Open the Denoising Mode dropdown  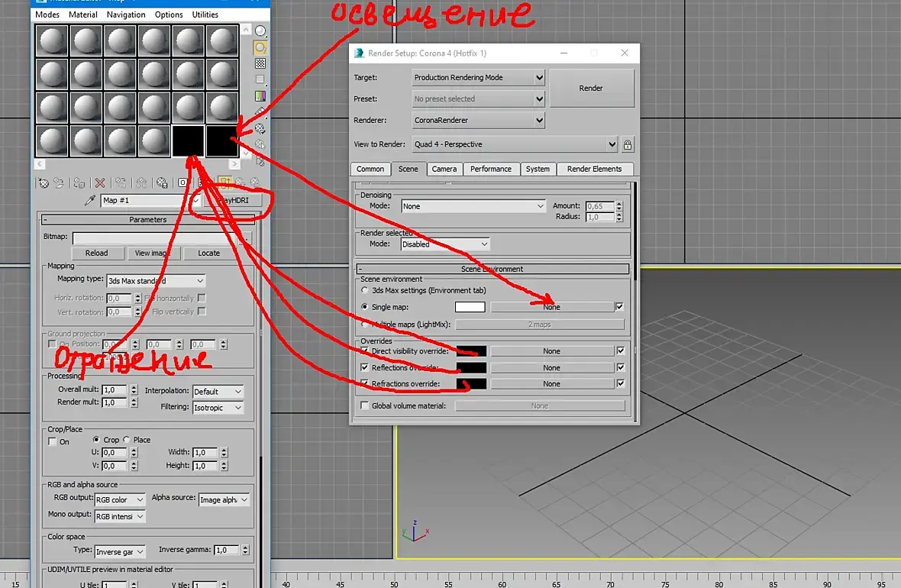coord(473,205)
